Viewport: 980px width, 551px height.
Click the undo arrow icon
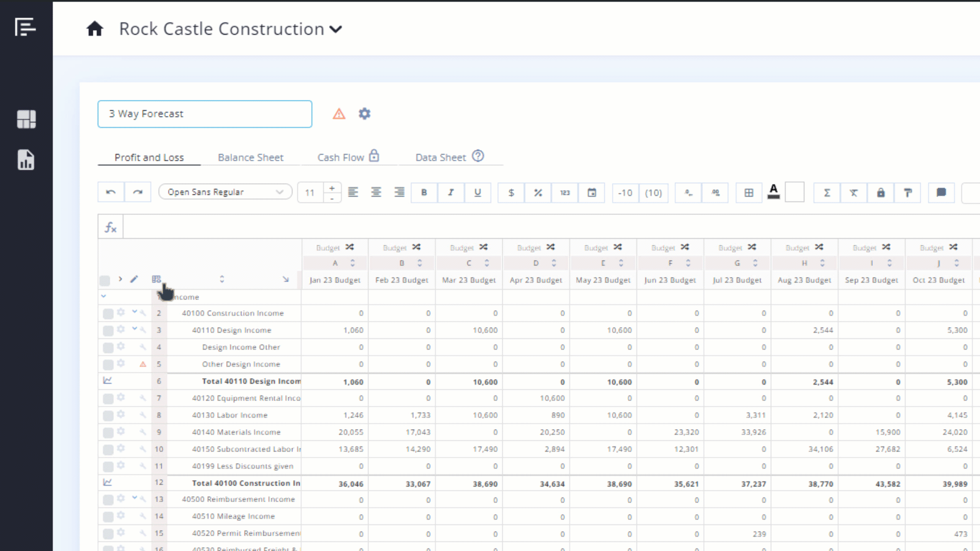pyautogui.click(x=111, y=192)
